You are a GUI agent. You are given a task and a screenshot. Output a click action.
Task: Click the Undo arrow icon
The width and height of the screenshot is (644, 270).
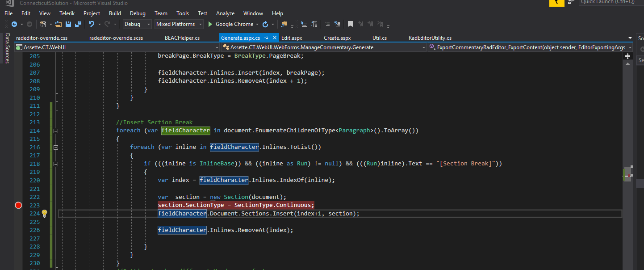tap(92, 24)
